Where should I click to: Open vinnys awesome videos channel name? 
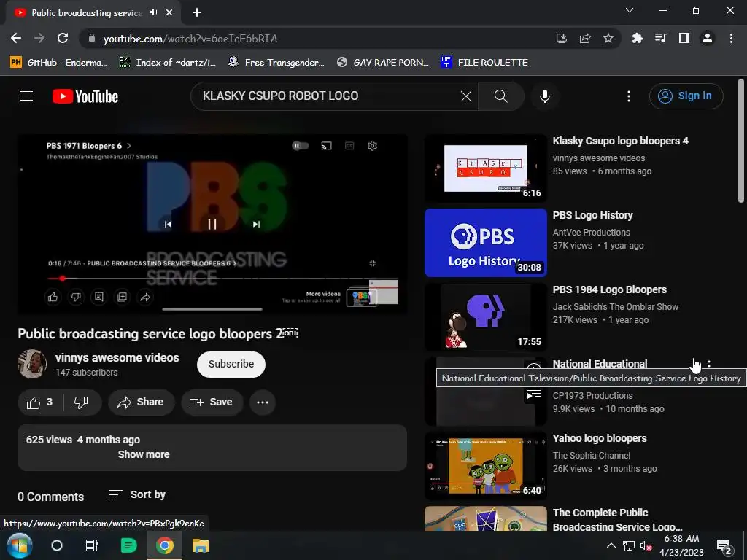tap(117, 357)
